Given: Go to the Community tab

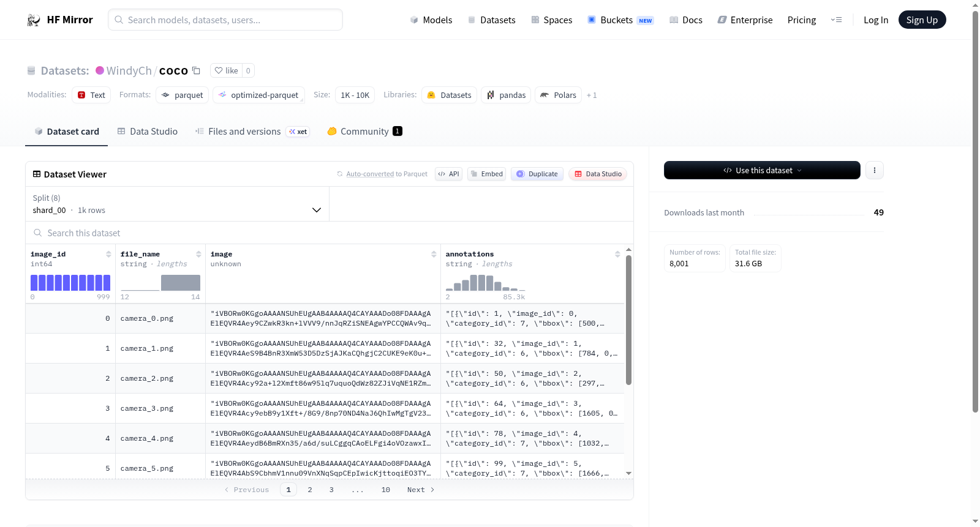Looking at the screenshot, I should tap(364, 132).
